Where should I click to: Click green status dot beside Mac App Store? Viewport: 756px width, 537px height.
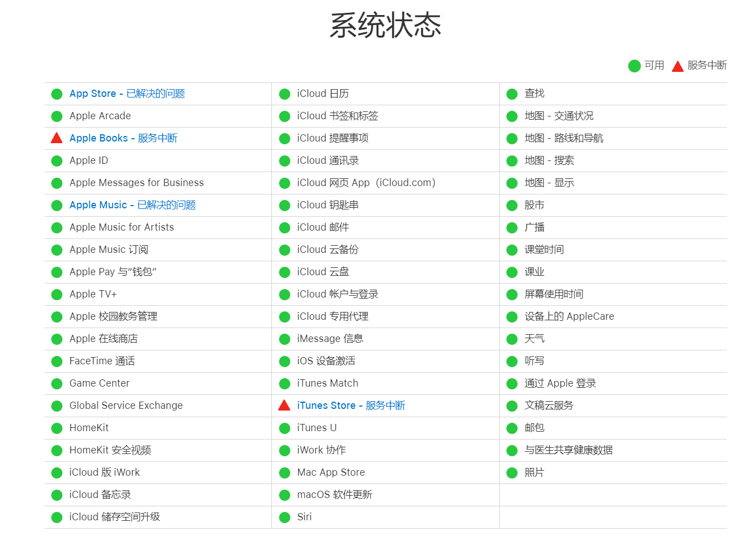[x=285, y=473]
